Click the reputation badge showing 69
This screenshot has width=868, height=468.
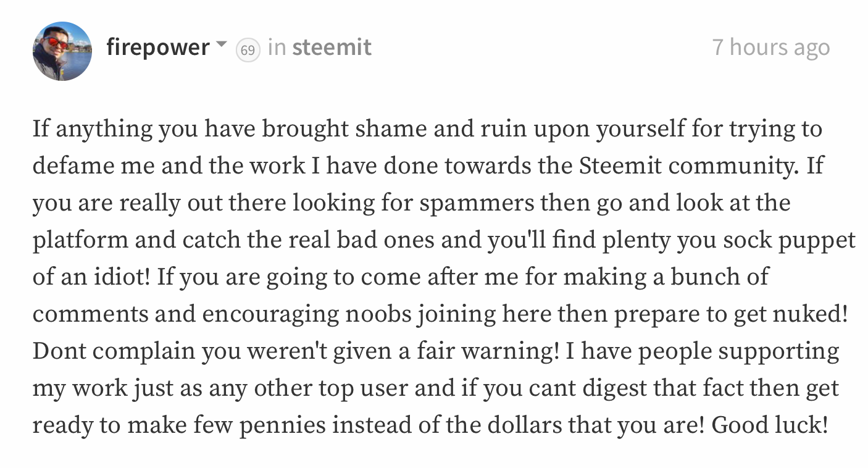coord(248,50)
